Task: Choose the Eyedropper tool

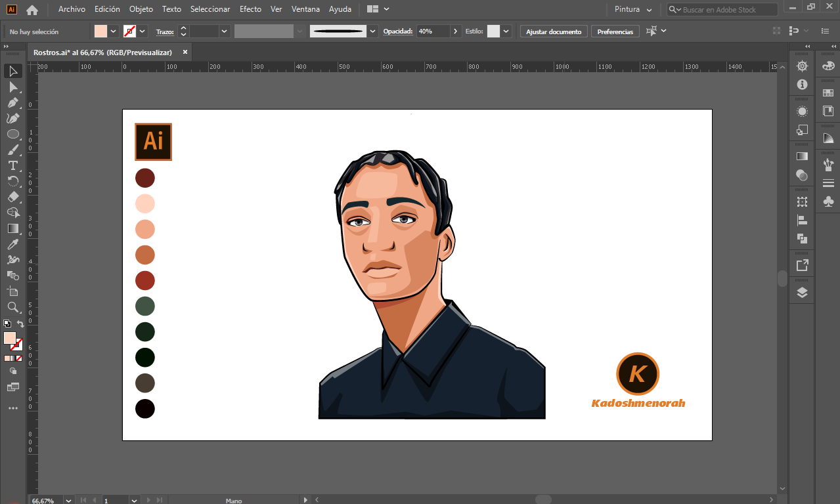Action: click(x=12, y=244)
